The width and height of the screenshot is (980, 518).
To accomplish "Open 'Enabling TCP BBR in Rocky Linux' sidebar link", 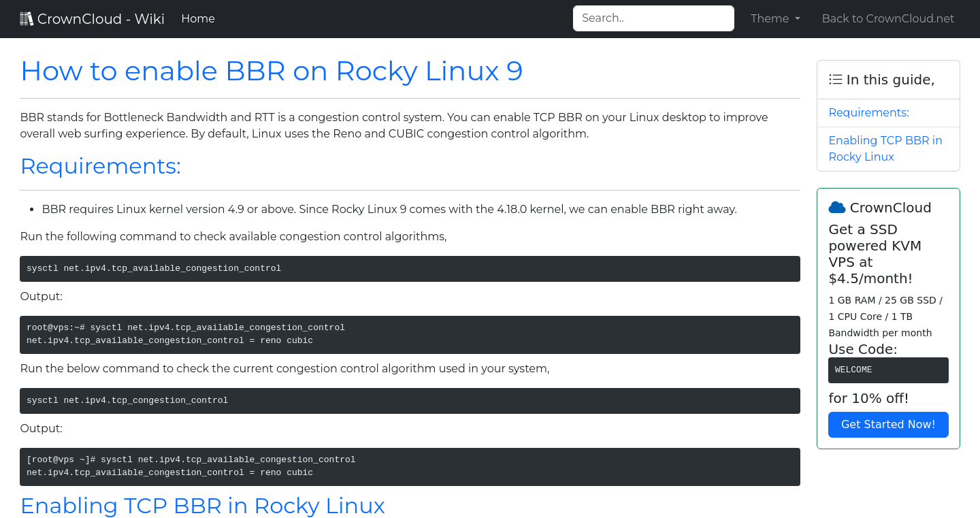I will pos(885,148).
